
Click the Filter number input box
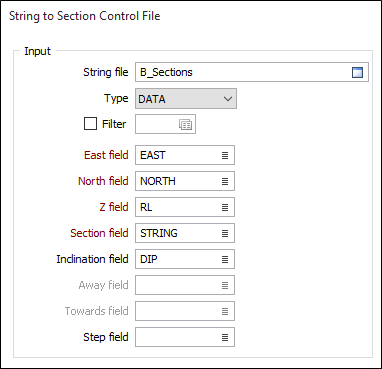(165, 124)
